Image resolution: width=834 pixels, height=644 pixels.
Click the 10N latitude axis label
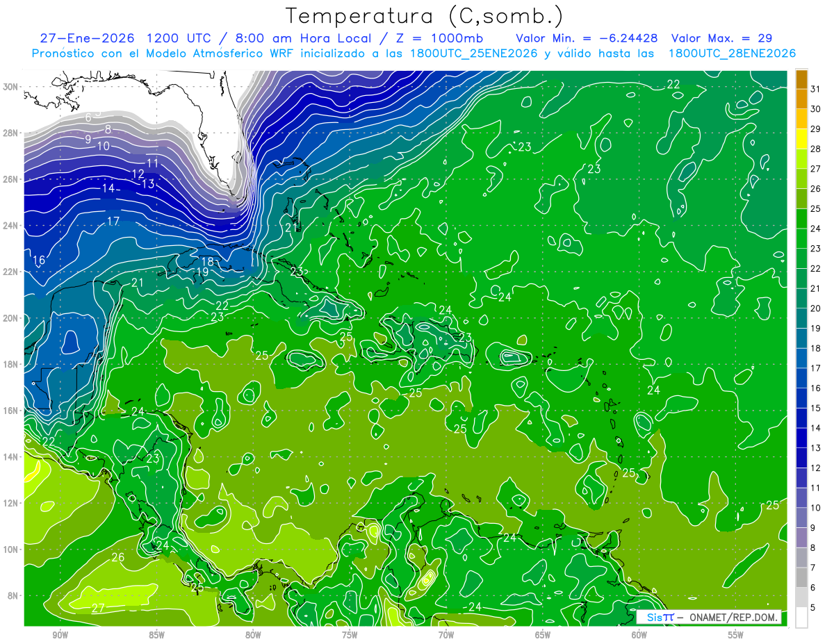(10, 550)
